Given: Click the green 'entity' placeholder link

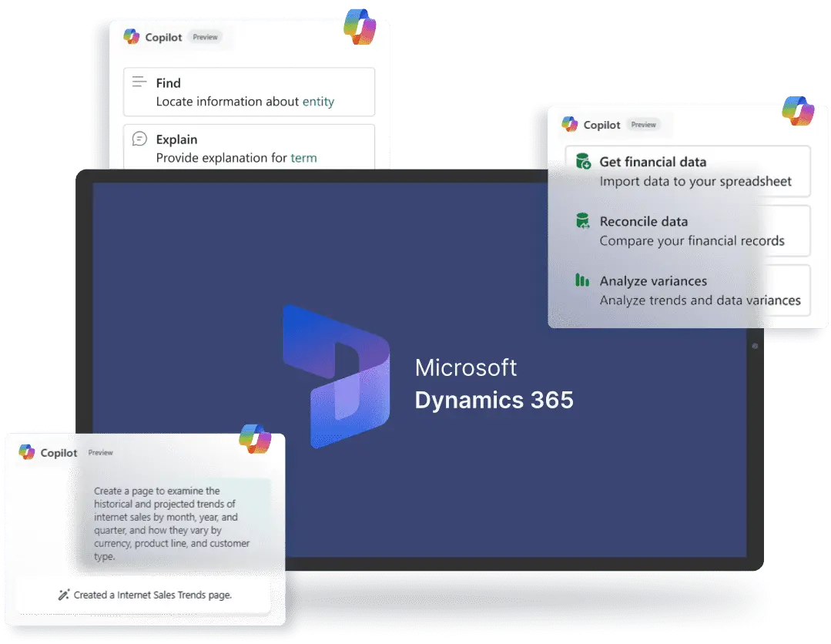Looking at the screenshot, I should tap(318, 101).
